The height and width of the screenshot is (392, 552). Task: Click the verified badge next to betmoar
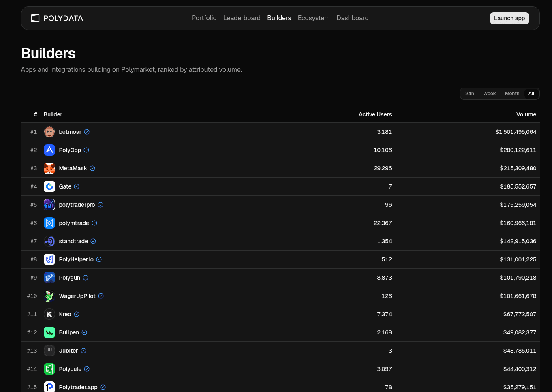click(x=87, y=132)
